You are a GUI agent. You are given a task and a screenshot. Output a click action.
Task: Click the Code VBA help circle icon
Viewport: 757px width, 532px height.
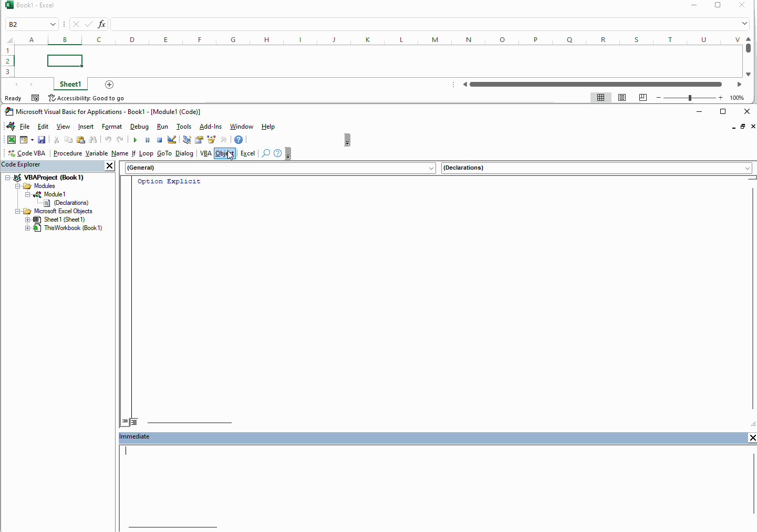tap(278, 153)
